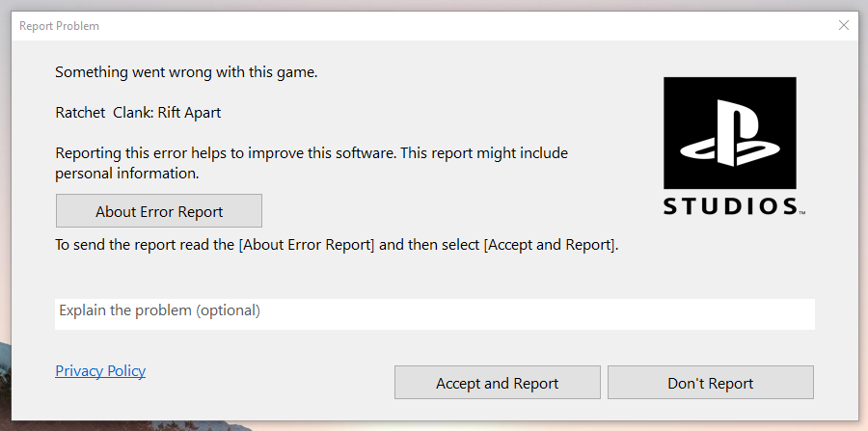Open the Privacy Policy link
The height and width of the screenshot is (431, 868).
(100, 370)
